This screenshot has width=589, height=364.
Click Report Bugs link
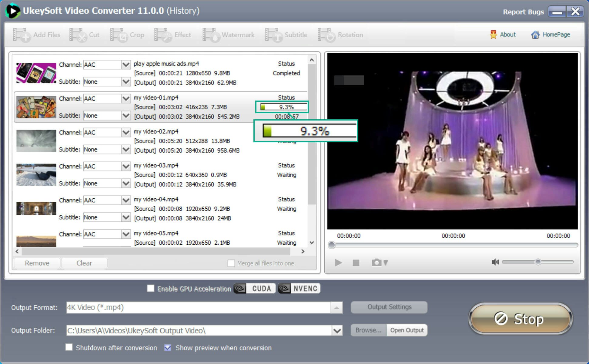(x=523, y=12)
